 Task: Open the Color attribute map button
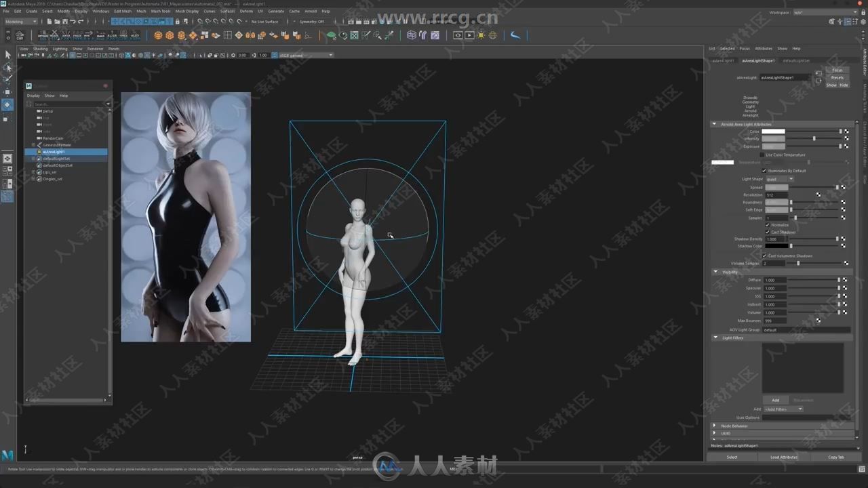pos(846,131)
